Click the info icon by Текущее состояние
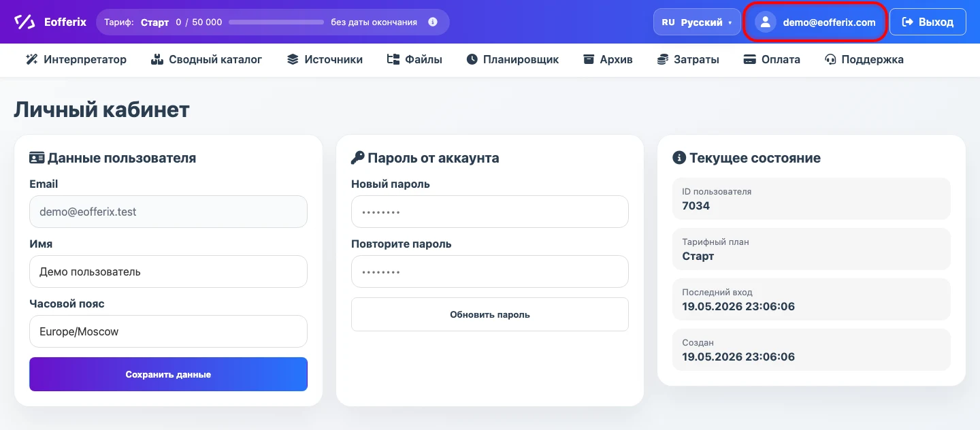The image size is (980, 430). [x=679, y=158]
